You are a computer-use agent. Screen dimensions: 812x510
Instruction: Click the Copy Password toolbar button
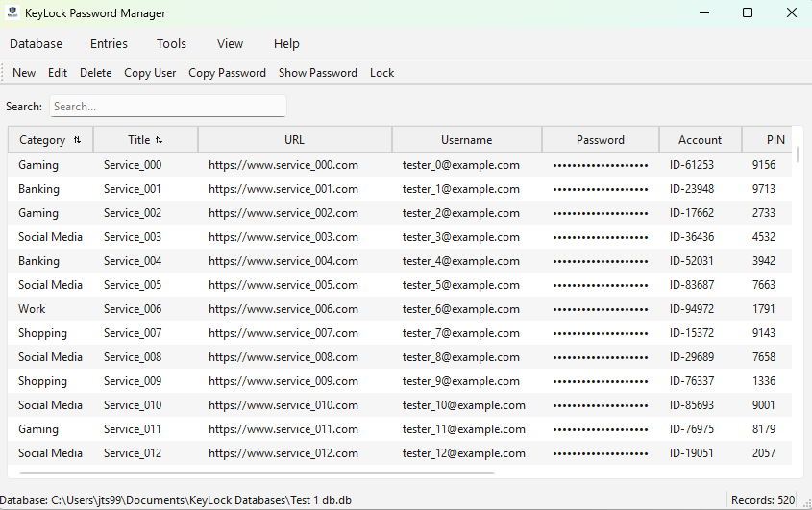[227, 73]
